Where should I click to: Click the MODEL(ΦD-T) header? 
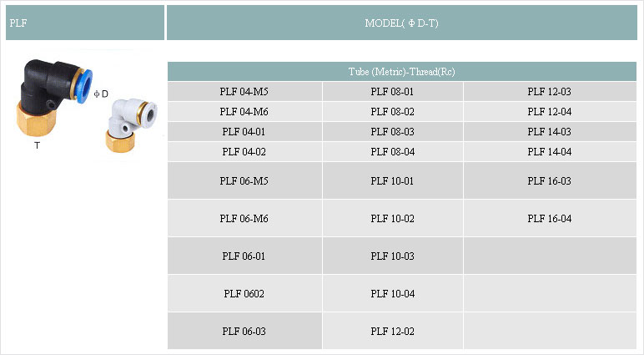click(402, 23)
